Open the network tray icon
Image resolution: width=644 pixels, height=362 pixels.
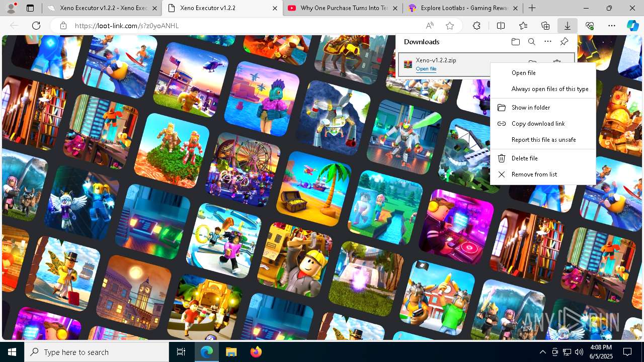pyautogui.click(x=567, y=352)
